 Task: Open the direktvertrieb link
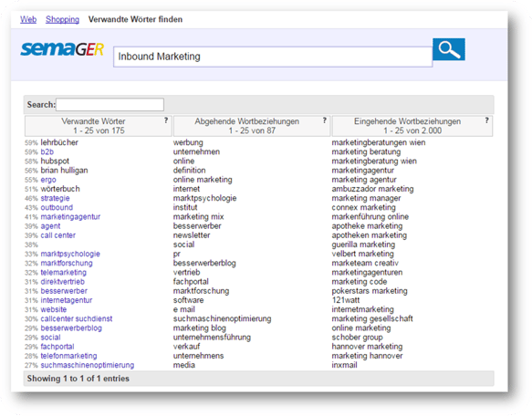(x=62, y=282)
